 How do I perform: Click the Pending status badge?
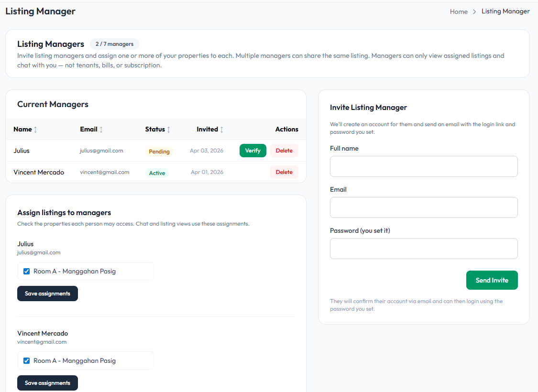click(x=159, y=152)
